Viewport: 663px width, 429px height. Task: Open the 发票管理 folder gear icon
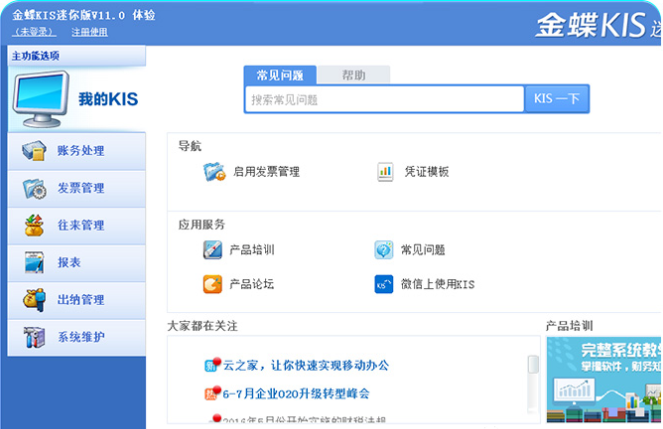coord(34,189)
